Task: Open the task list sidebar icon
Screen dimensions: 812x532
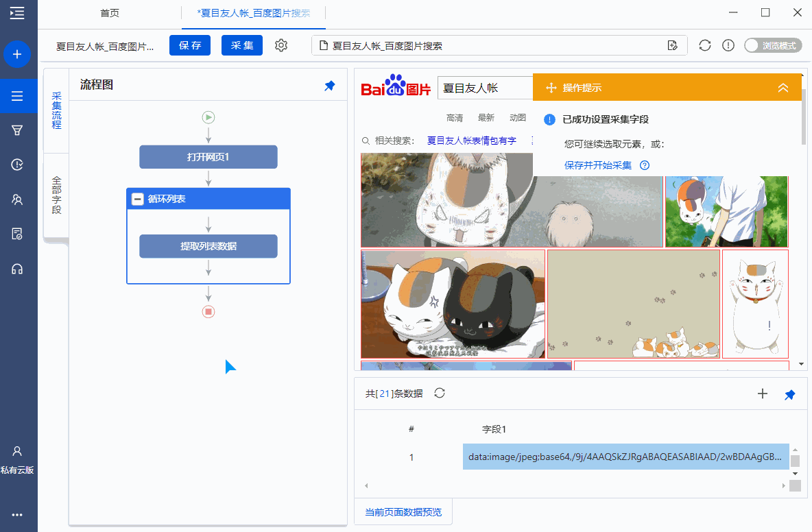Action: point(17,96)
